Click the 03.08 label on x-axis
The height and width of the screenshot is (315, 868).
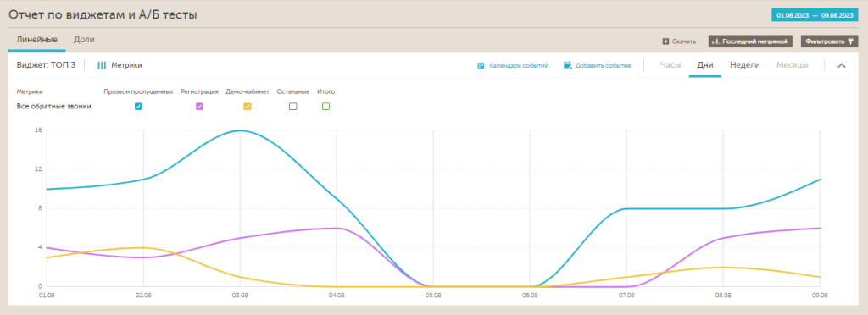point(240,296)
